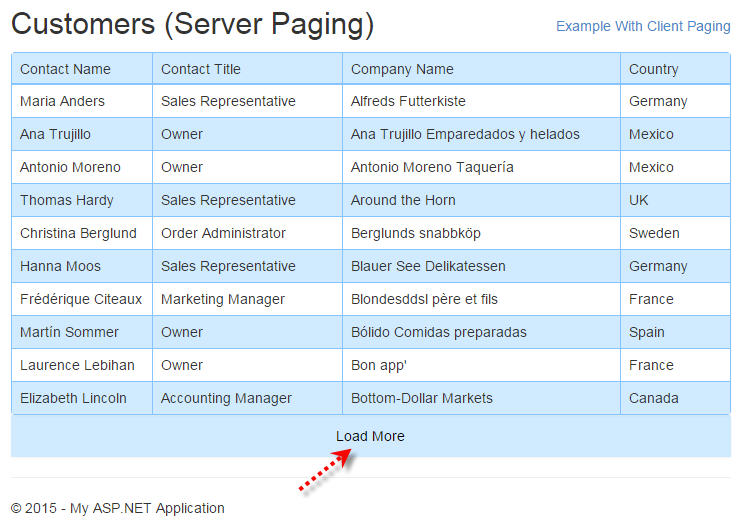This screenshot has height=529, width=749.
Task: Select the Maria Anders cell
Action: (x=82, y=101)
